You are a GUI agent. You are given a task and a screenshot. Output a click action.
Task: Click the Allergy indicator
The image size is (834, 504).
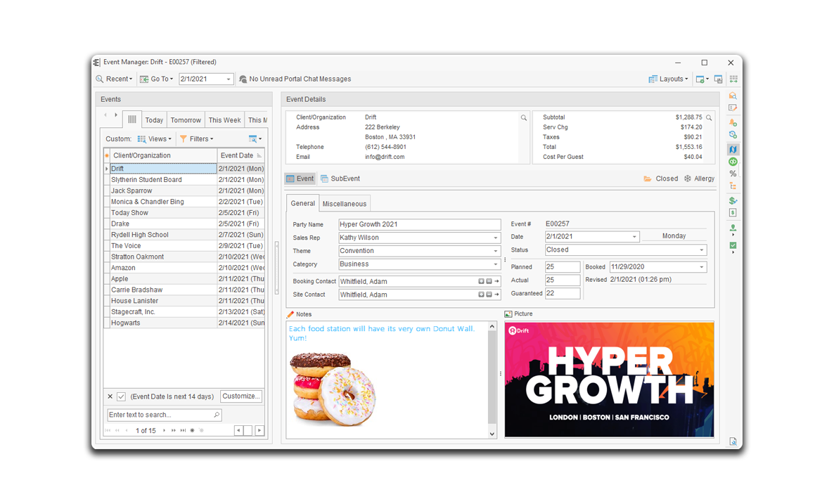699,179
